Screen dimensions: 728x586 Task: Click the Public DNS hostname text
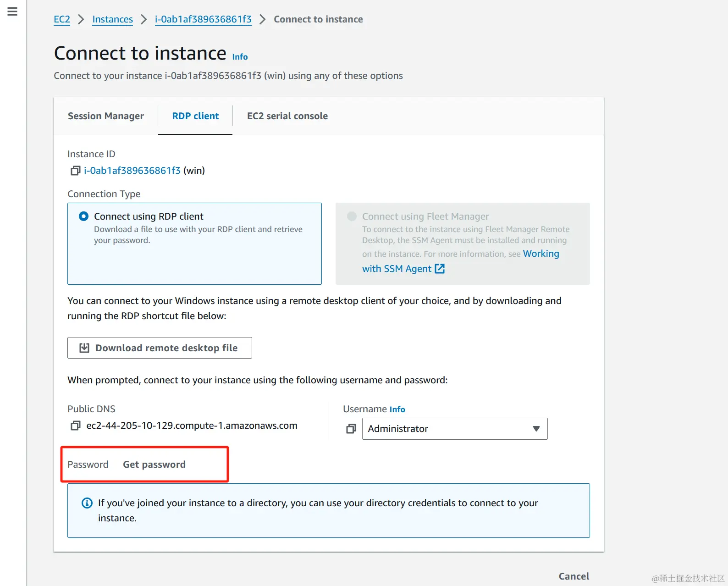(192, 426)
